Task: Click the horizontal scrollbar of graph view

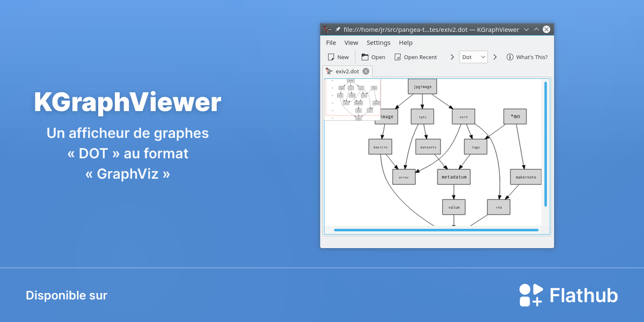Action: click(436, 230)
